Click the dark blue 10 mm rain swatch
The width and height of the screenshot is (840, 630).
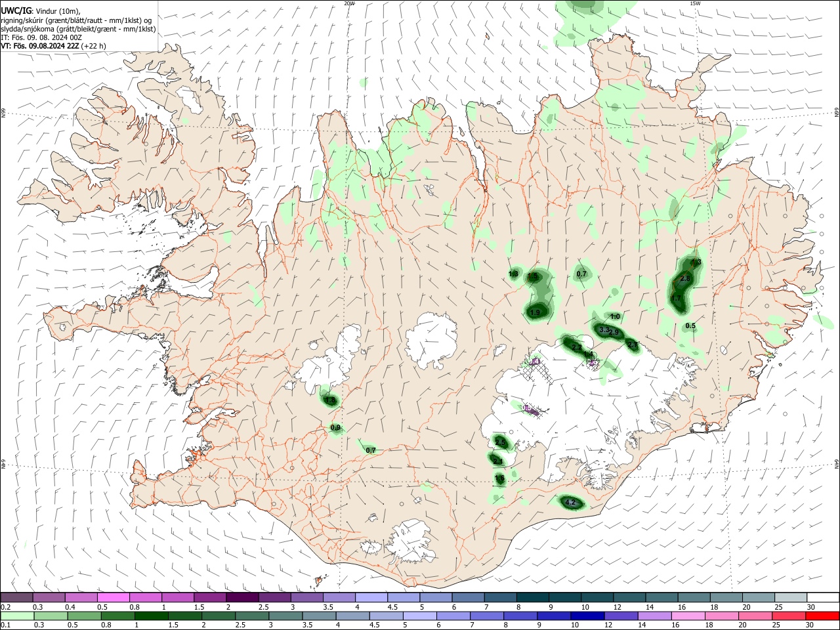pyautogui.click(x=586, y=616)
